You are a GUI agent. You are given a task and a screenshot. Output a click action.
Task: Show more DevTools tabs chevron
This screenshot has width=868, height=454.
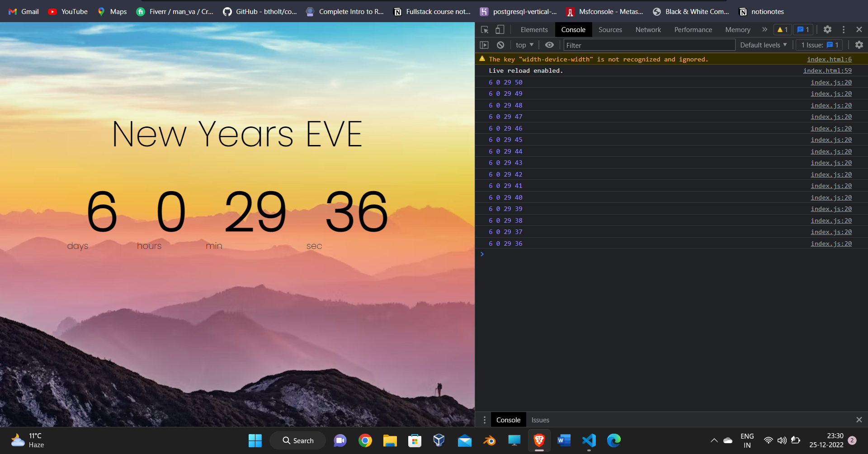click(x=764, y=29)
